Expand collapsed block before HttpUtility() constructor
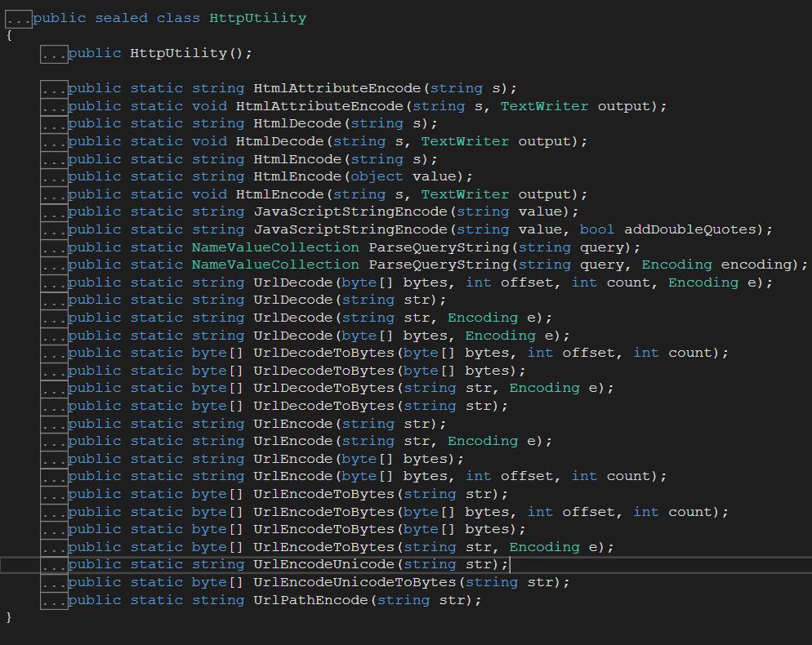The height and width of the screenshot is (645, 812). (54, 54)
